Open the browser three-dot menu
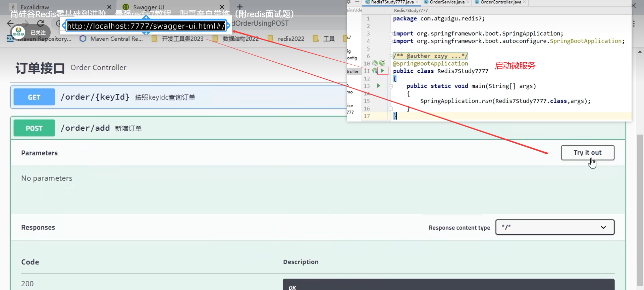644x290 pixels. 634,23
